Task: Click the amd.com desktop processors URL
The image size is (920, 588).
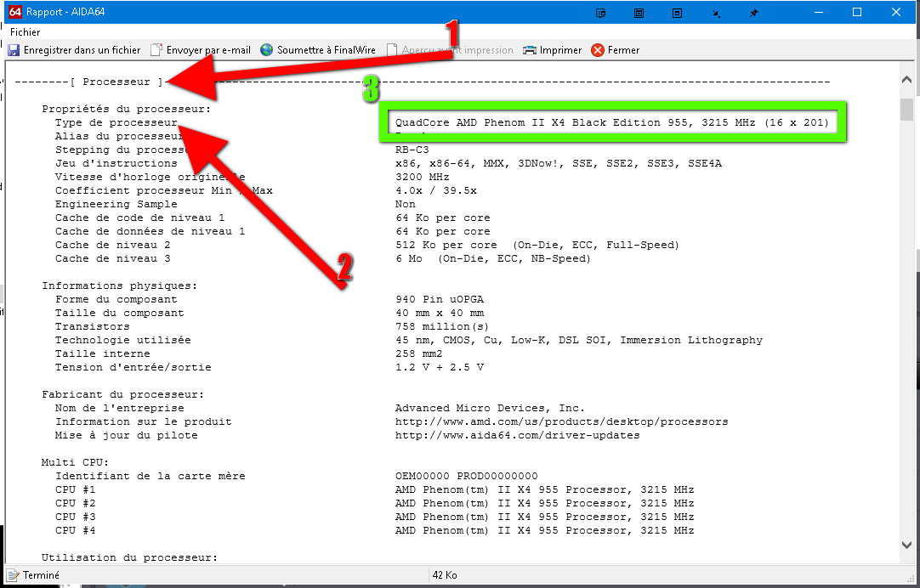Action: click(x=561, y=422)
